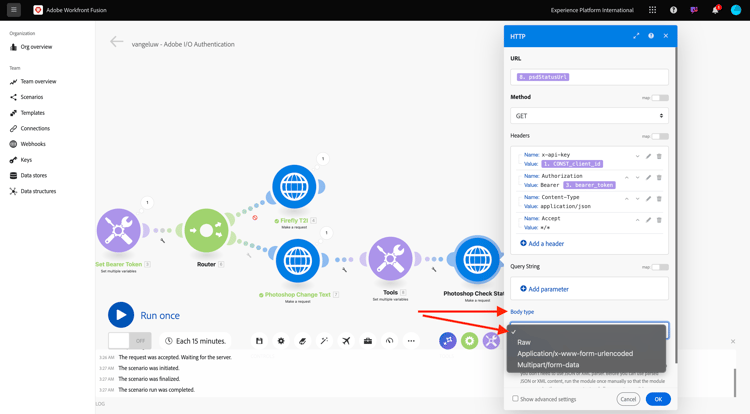The width and height of the screenshot is (750, 414).
Task: Click the Run once play button
Action: point(121,315)
